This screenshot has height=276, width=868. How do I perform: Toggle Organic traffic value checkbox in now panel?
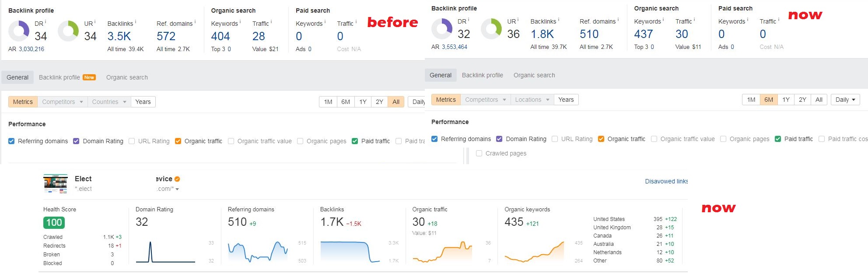click(654, 139)
